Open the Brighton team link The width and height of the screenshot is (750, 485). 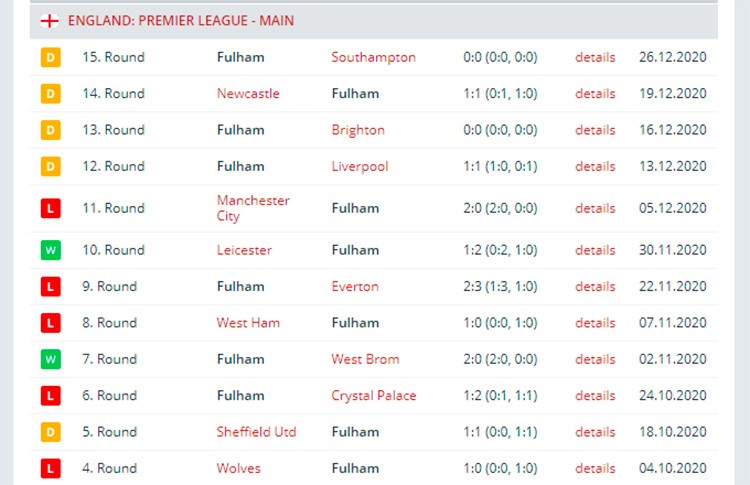358,130
